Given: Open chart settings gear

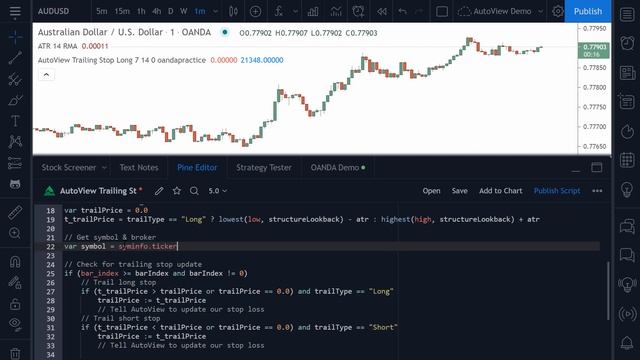Looking at the screenshot, I should point(558,11).
